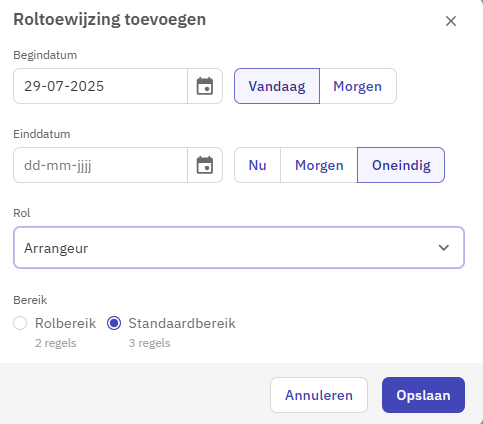The width and height of the screenshot is (483, 424).
Task: Focus the empty Einddatum dd-mm-jjjj field
Action: click(100, 165)
